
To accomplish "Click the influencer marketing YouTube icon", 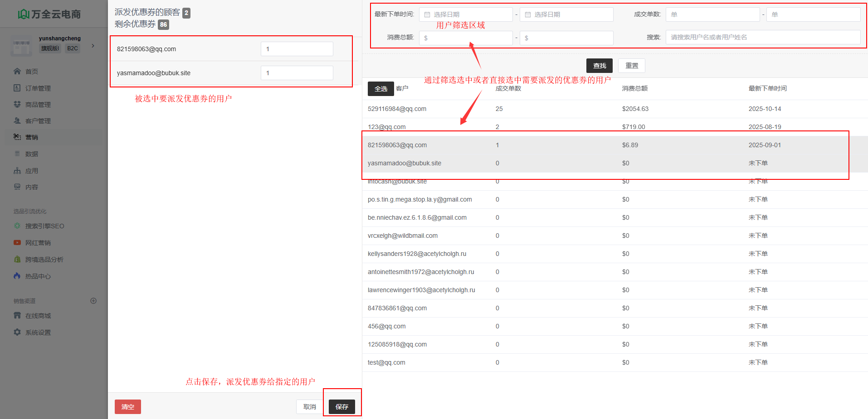I will 17,242.
